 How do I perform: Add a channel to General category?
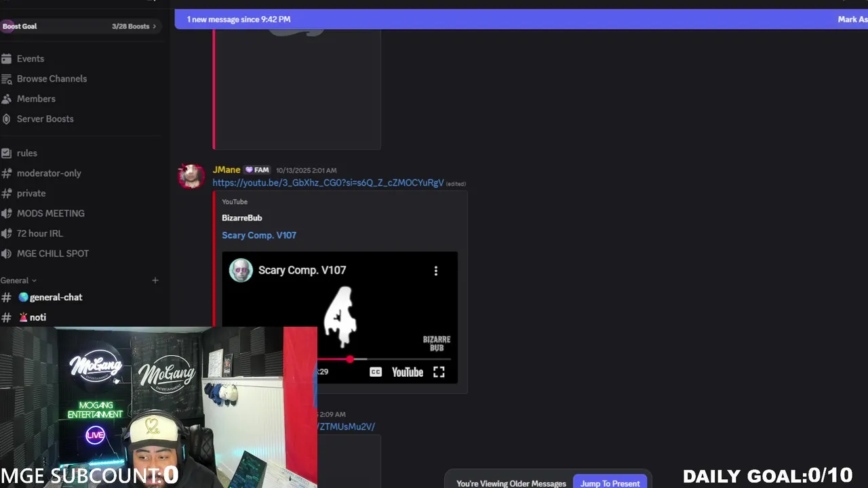click(x=155, y=281)
